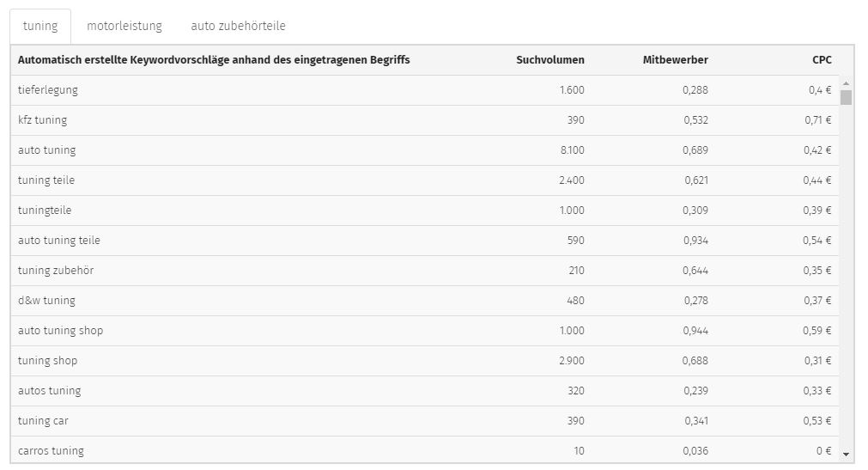Open the auto zubehörteile tab
The height and width of the screenshot is (470, 868).
click(238, 26)
